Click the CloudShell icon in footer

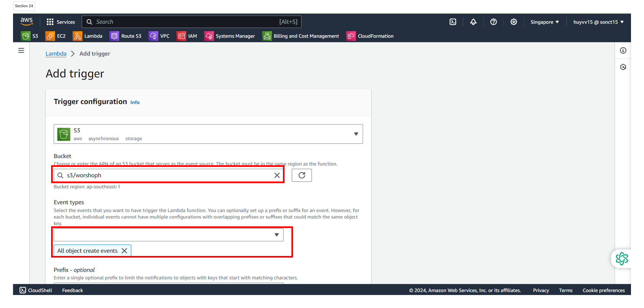pyautogui.click(x=23, y=290)
